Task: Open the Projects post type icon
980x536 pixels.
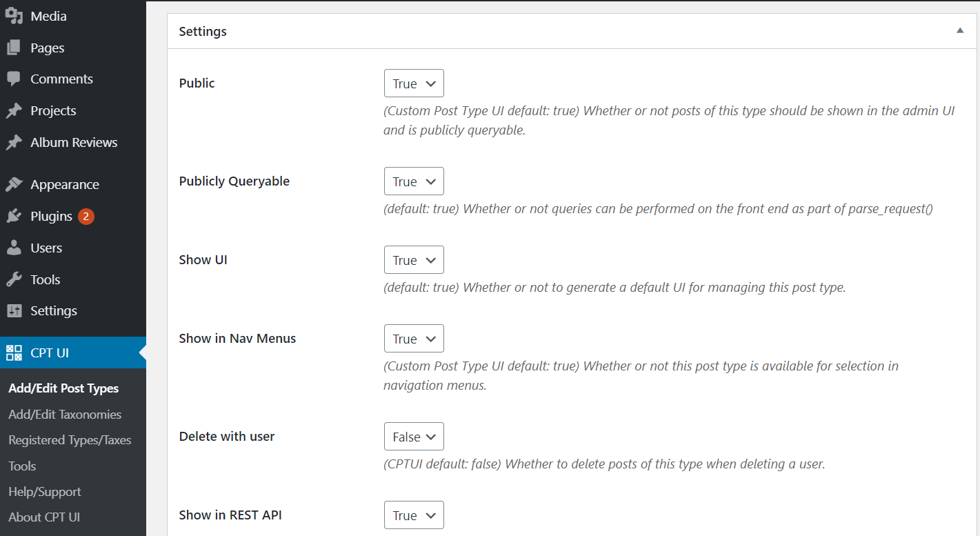Action: point(14,110)
